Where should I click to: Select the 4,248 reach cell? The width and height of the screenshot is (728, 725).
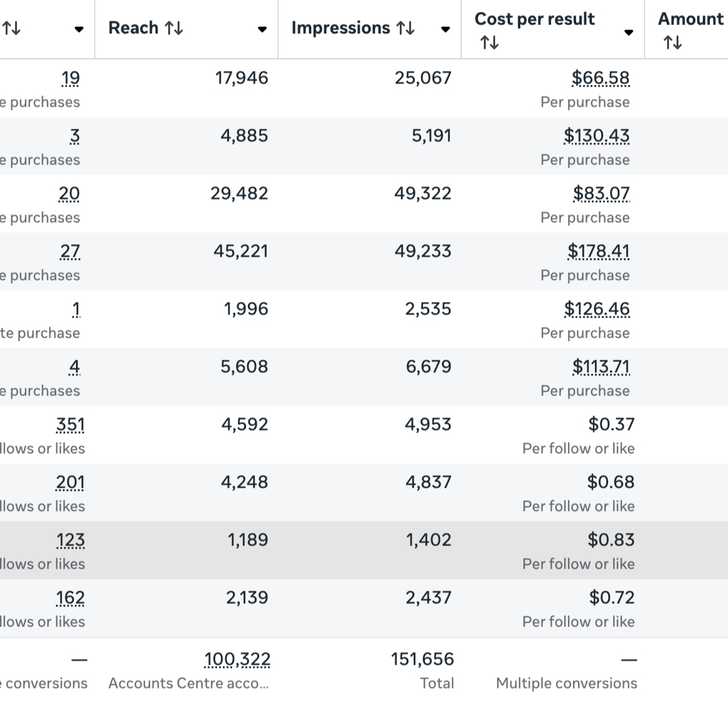[x=244, y=482]
